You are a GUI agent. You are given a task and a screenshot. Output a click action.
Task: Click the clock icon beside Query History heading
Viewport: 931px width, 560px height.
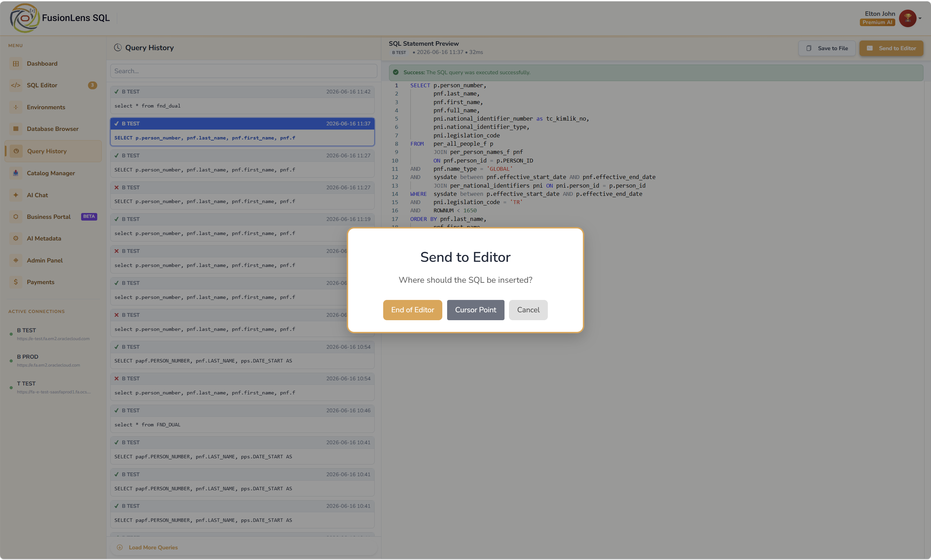tap(118, 47)
